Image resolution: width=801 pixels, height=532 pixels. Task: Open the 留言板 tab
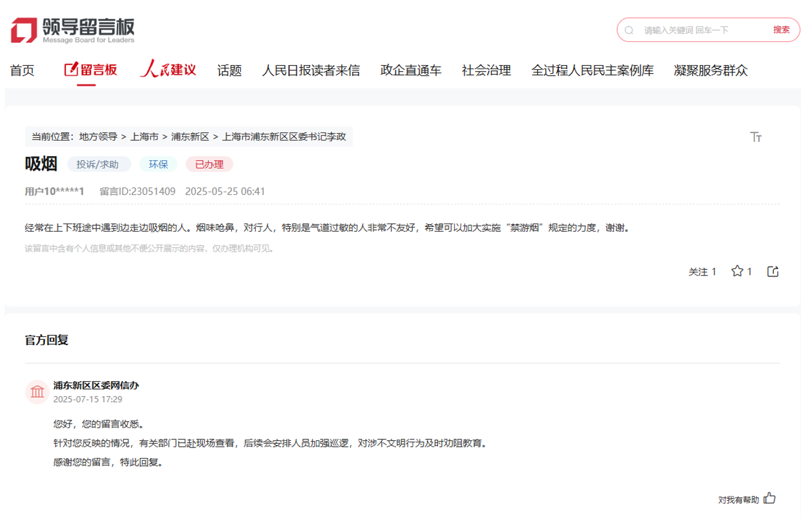(91, 70)
